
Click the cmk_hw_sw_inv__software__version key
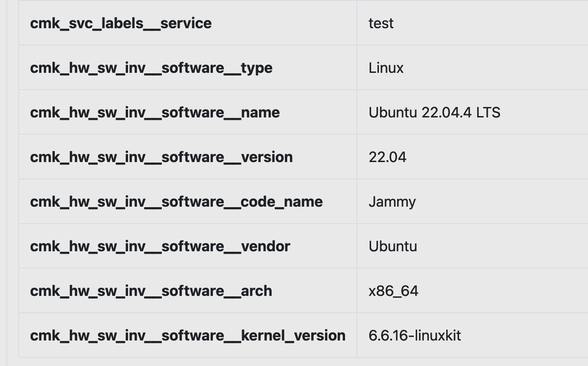(161, 157)
